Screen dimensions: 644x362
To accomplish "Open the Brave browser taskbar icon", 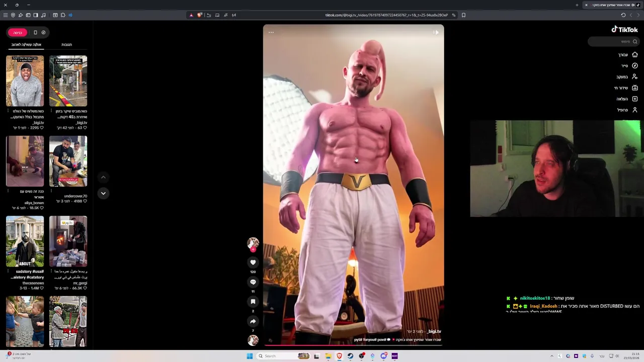I will pyautogui.click(x=339, y=356).
